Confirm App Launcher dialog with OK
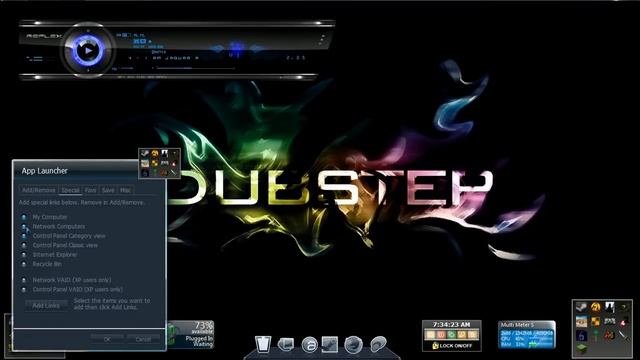Image resolution: width=640 pixels, height=360 pixels. tap(107, 339)
